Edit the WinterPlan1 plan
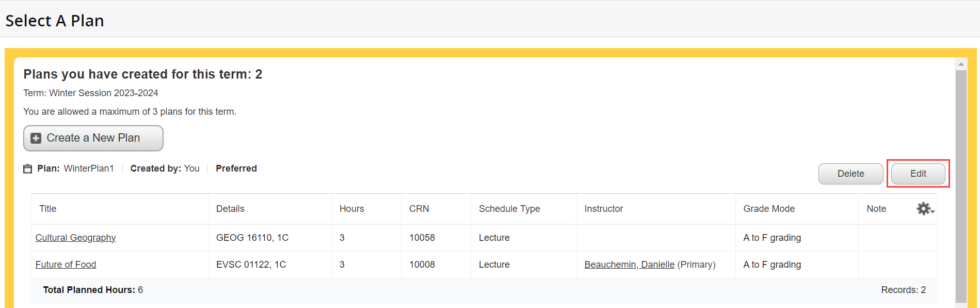The width and height of the screenshot is (980, 308). pos(918,174)
